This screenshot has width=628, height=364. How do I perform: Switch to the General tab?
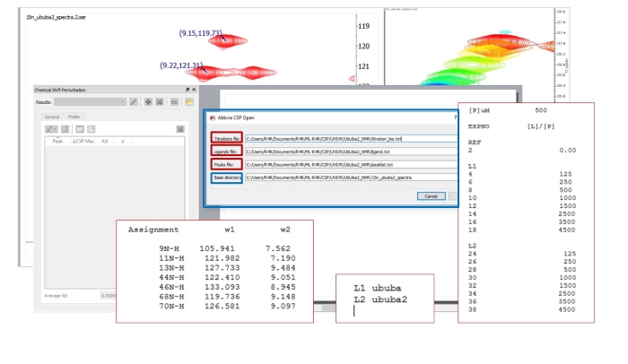pyautogui.click(x=52, y=117)
